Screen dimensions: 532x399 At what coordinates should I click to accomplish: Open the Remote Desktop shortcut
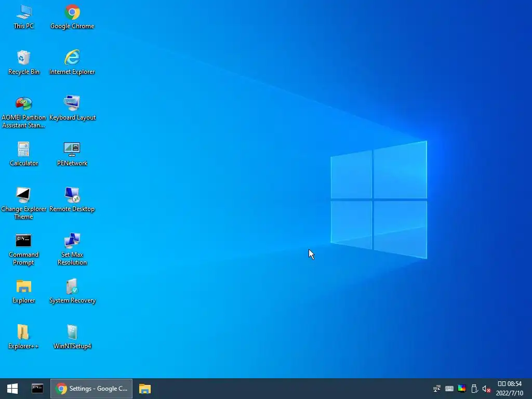click(x=72, y=200)
